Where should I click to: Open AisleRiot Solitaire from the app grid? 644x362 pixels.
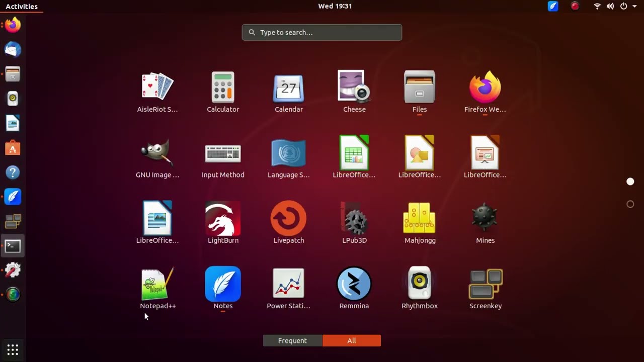pyautogui.click(x=157, y=92)
